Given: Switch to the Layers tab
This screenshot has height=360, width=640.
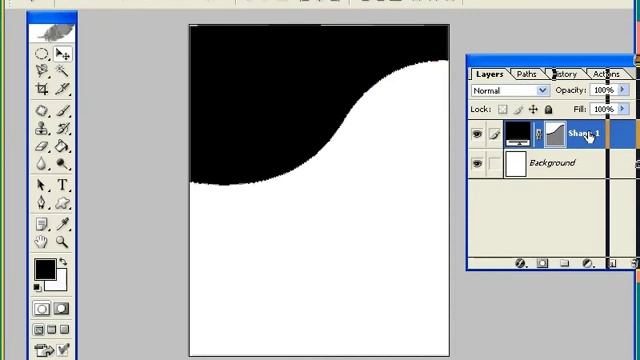Looking at the screenshot, I should pos(489,74).
